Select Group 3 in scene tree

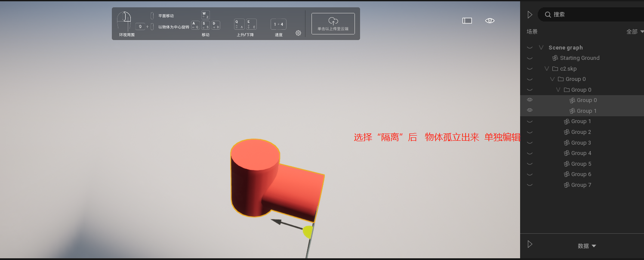click(581, 143)
